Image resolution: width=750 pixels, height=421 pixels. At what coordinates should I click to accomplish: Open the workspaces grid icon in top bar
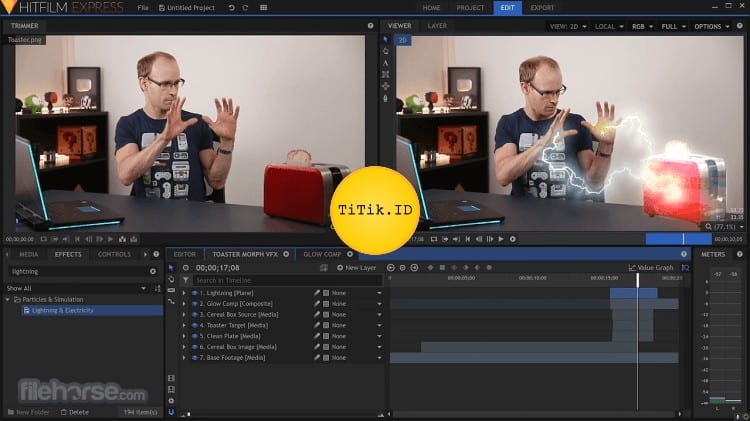264,8
